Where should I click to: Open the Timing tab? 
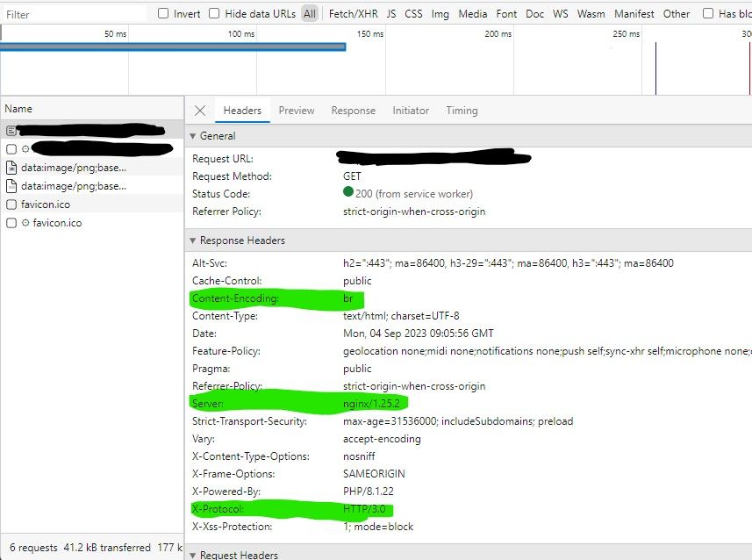pos(461,111)
